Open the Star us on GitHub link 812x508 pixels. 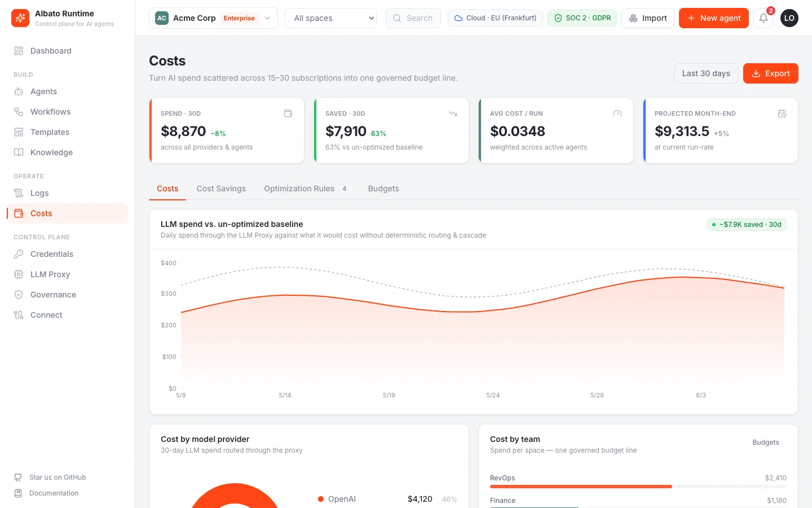click(x=68, y=478)
